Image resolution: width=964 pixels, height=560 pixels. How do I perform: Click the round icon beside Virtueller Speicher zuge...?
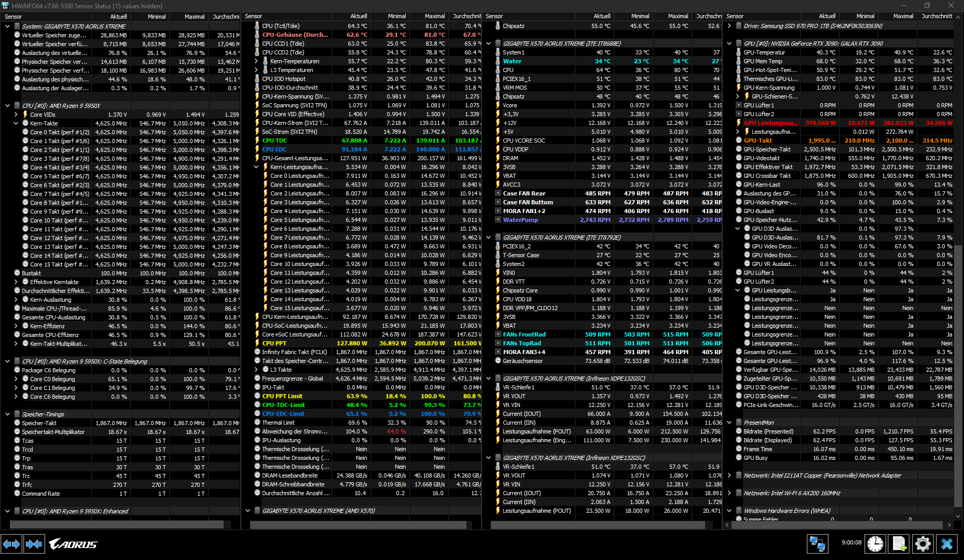[x=17, y=35]
